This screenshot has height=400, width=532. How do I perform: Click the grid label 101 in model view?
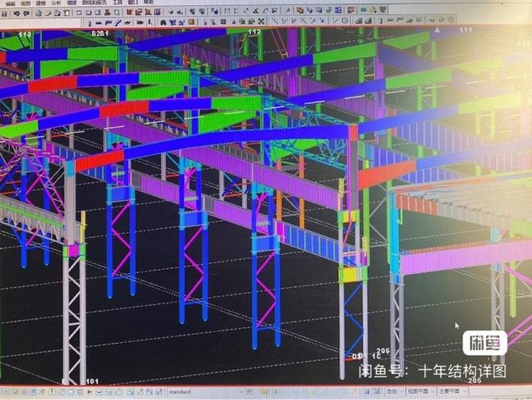pyautogui.click(x=92, y=382)
